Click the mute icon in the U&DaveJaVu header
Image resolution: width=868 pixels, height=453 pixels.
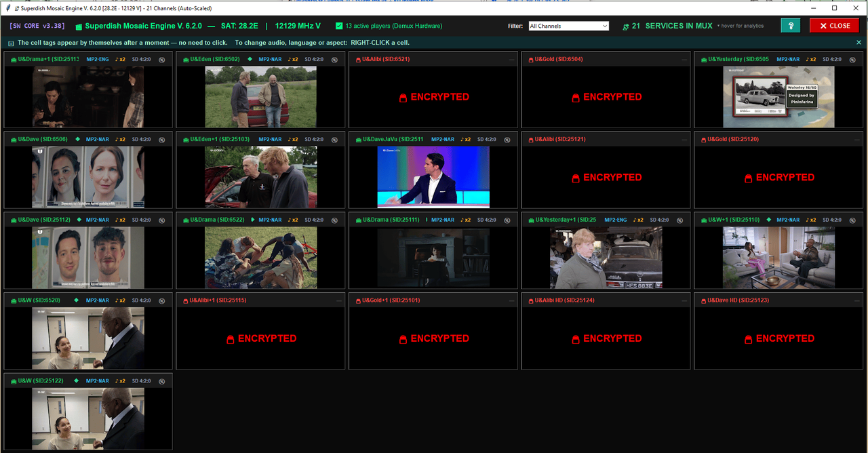click(x=507, y=140)
